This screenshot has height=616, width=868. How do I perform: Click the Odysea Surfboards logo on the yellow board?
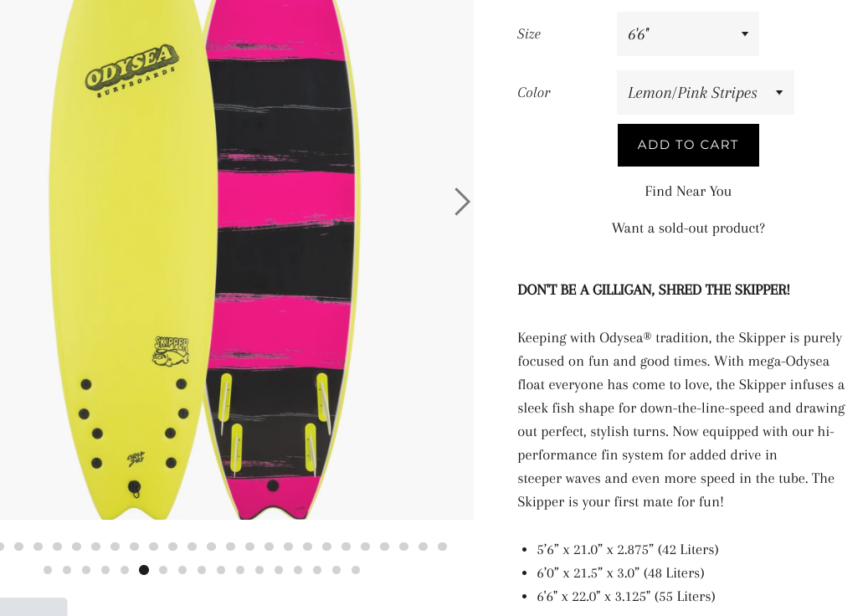click(131, 70)
